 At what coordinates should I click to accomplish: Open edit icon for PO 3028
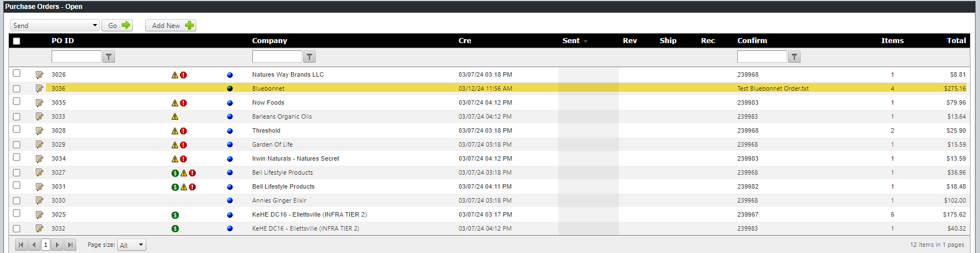[x=39, y=130]
